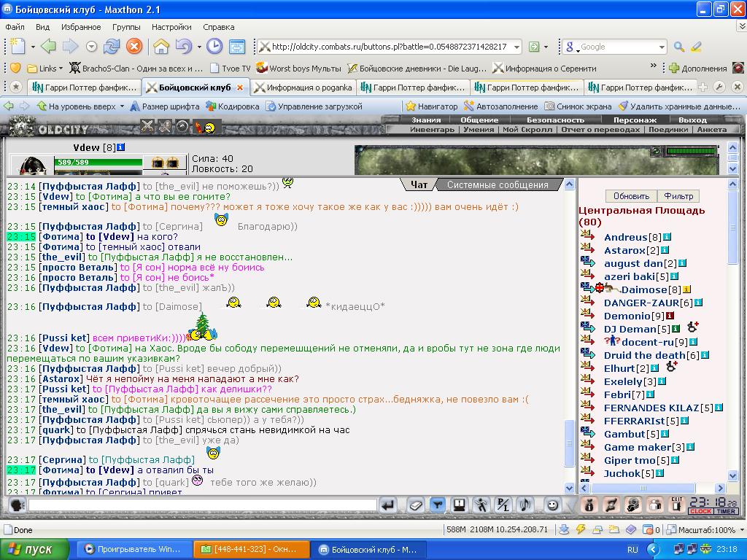The height and width of the screenshot is (560, 747).
Task: Open the Анкета game menu link
Action: click(712, 129)
